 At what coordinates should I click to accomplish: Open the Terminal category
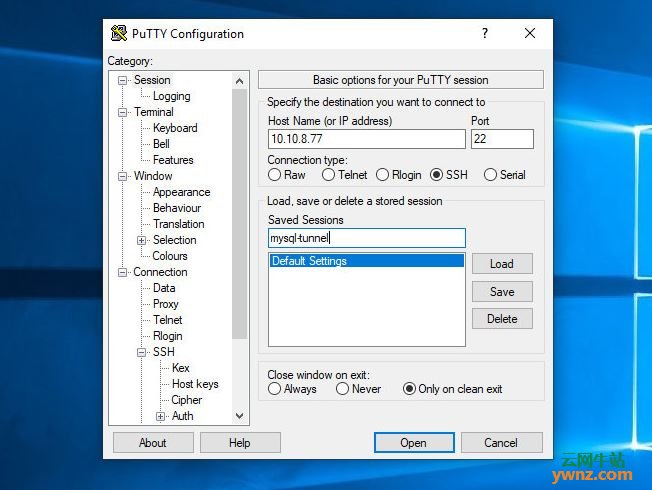[154, 112]
